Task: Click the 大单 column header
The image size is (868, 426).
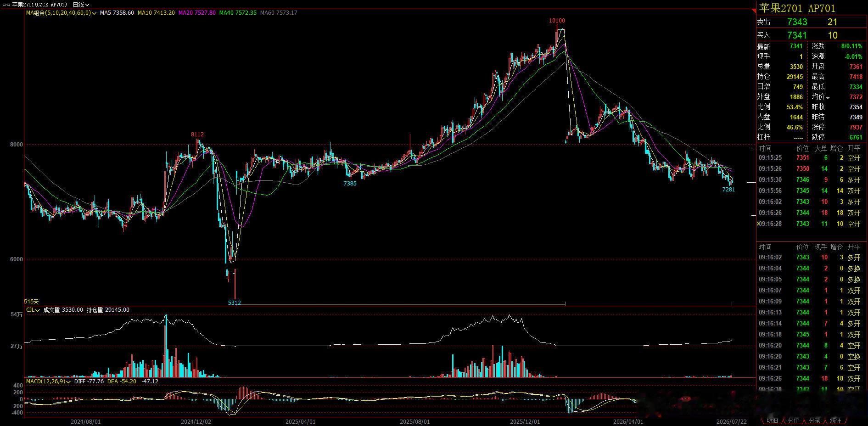Action: [821, 148]
